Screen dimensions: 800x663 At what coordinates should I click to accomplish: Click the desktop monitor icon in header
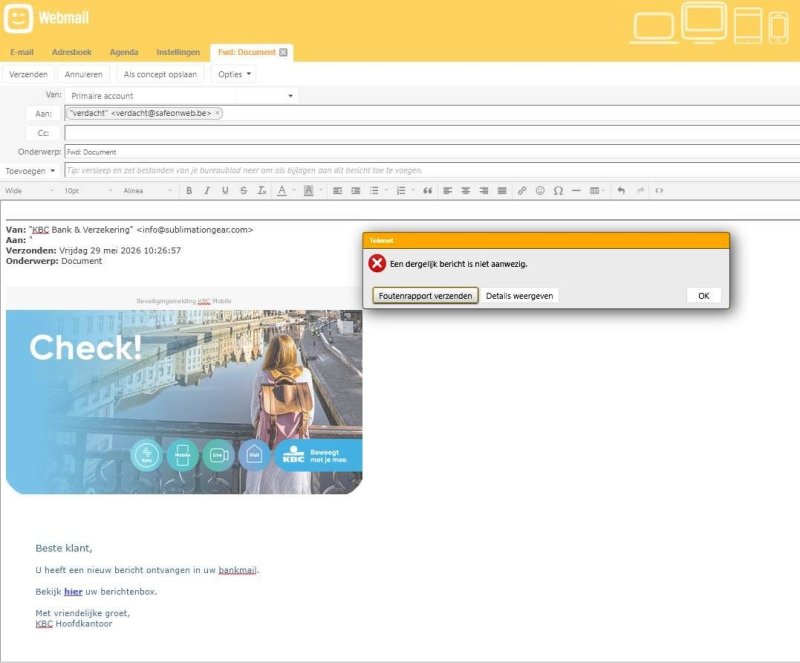705,21
